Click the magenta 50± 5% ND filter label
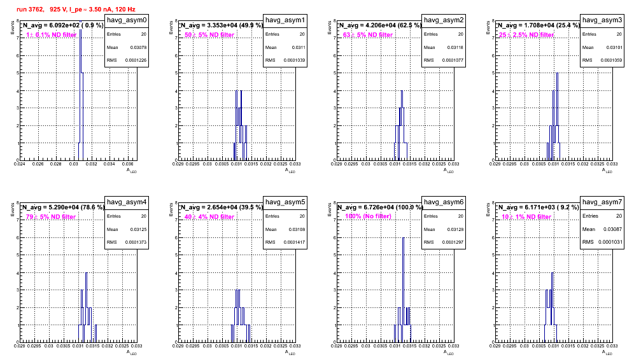This screenshot has height=364, width=634. 209,35
